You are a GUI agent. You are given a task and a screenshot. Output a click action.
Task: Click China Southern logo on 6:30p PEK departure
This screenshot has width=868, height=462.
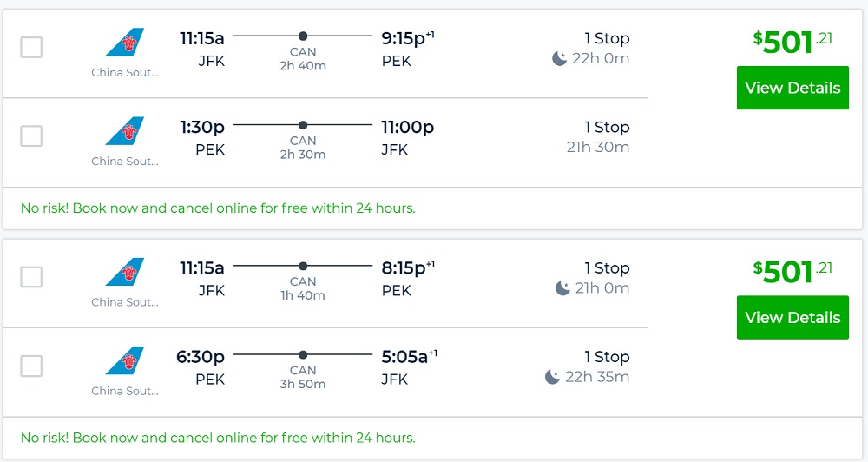click(x=125, y=361)
